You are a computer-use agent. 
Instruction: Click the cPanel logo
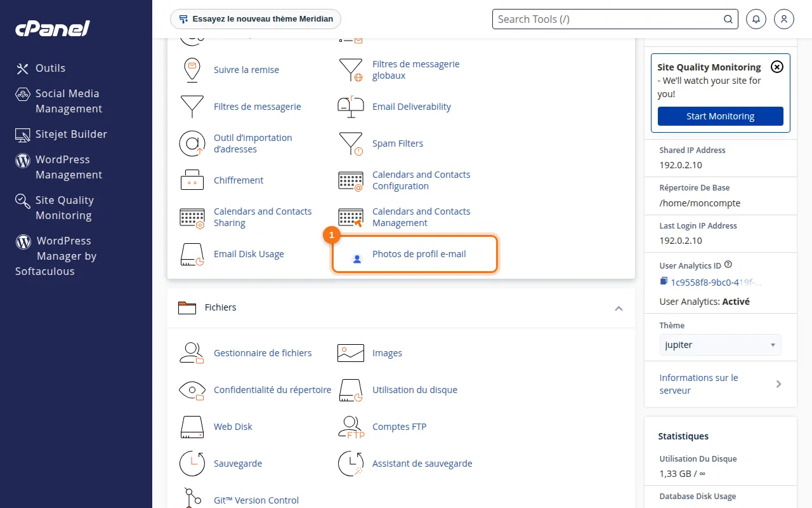(x=52, y=29)
